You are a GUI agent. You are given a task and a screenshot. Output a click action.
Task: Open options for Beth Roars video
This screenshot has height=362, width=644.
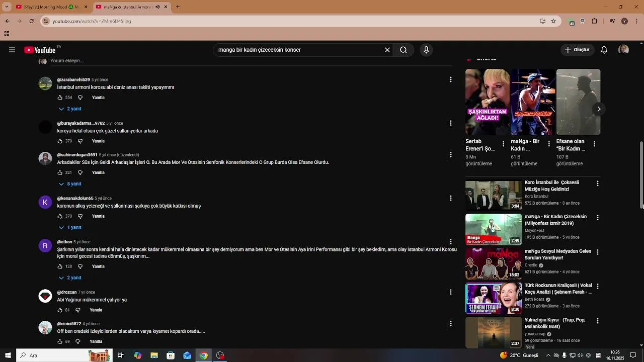(598, 286)
